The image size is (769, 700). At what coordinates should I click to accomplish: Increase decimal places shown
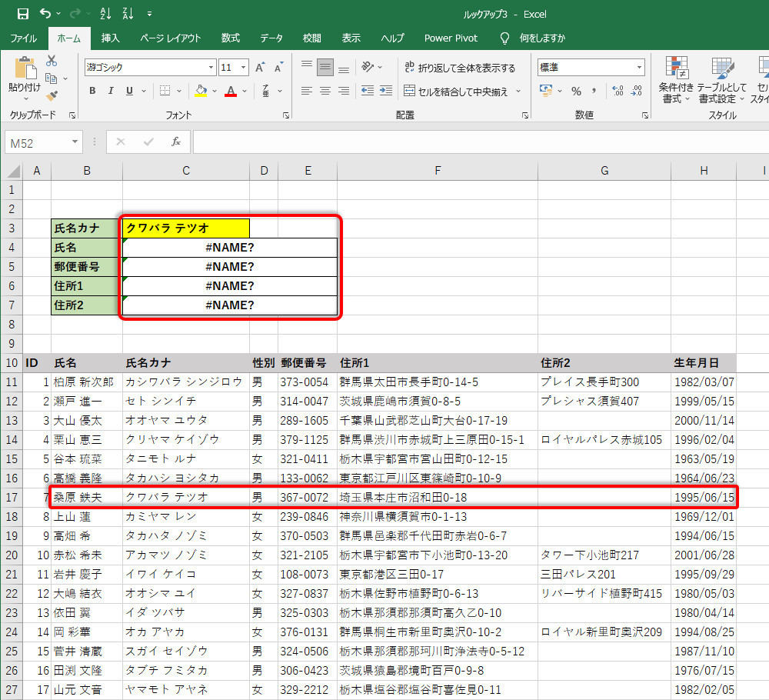(x=618, y=91)
